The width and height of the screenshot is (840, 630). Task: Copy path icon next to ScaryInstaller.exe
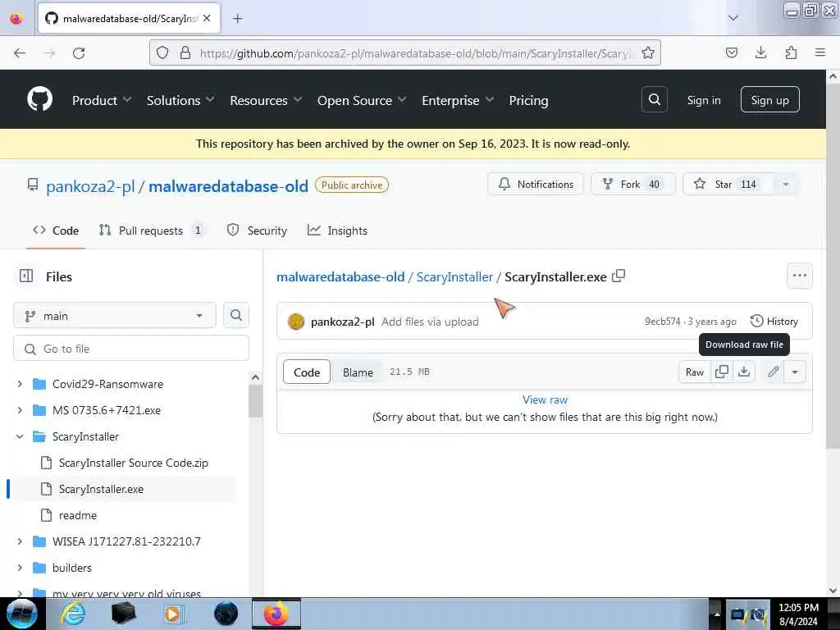[x=619, y=276]
